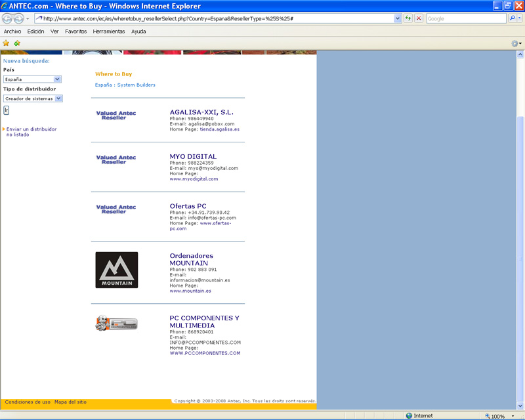The height and width of the screenshot is (420, 525).
Task: Visit www.ofertas-pc.com home page link
Action: click(x=200, y=226)
